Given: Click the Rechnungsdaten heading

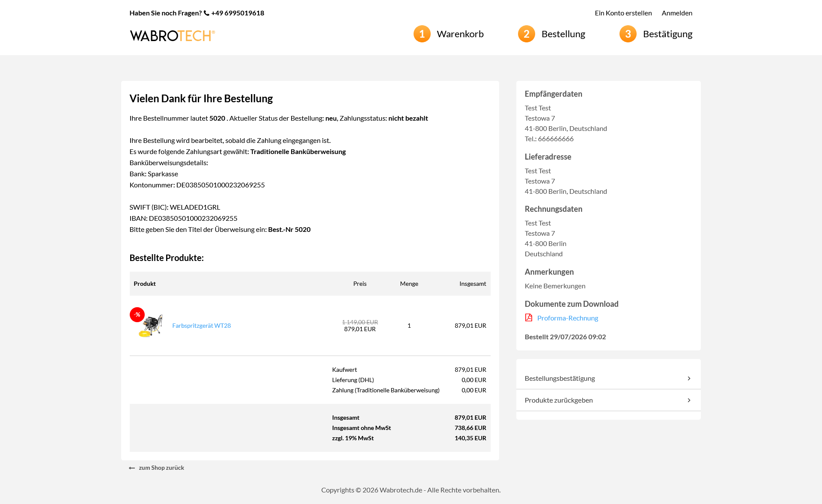Looking at the screenshot, I should point(553,209).
